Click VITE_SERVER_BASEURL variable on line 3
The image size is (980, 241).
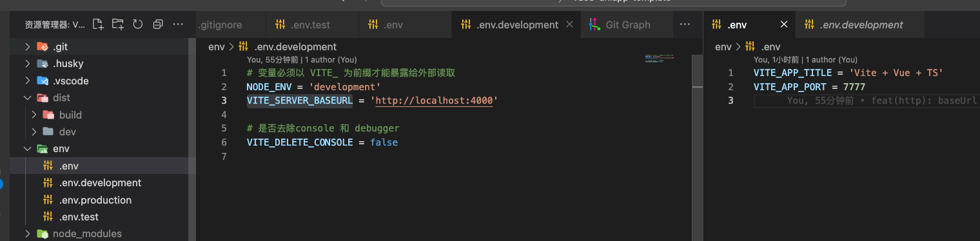(299, 101)
